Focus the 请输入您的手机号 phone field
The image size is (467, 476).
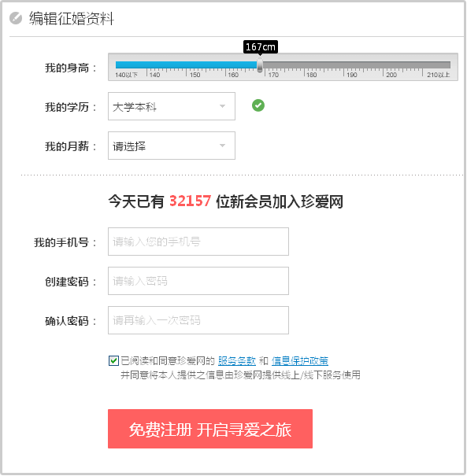coord(198,242)
